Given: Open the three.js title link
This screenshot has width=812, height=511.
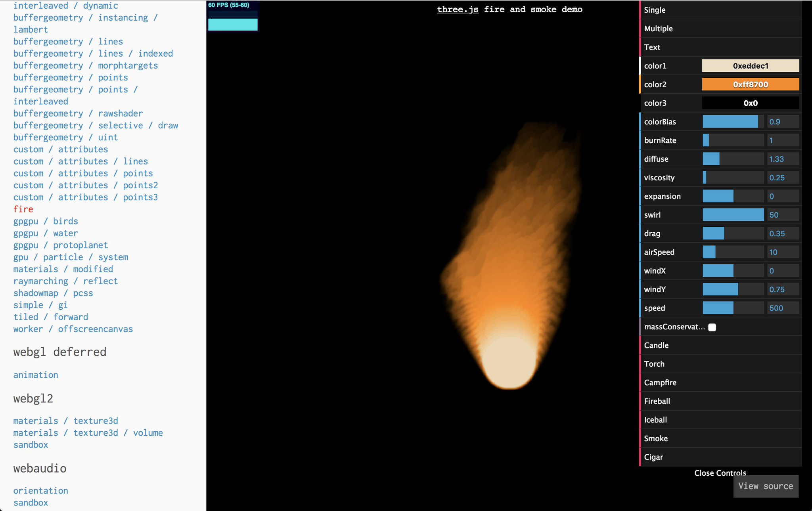Looking at the screenshot, I should [458, 10].
